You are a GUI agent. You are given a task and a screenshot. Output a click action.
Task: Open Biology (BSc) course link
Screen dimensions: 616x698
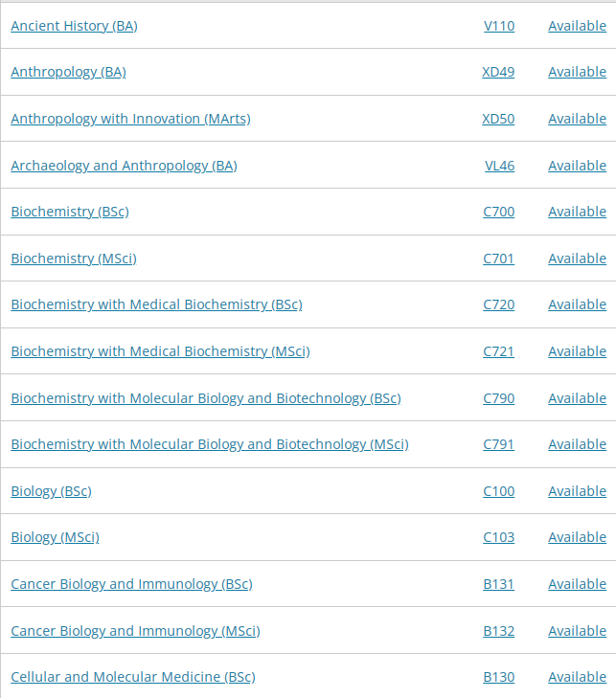(51, 491)
